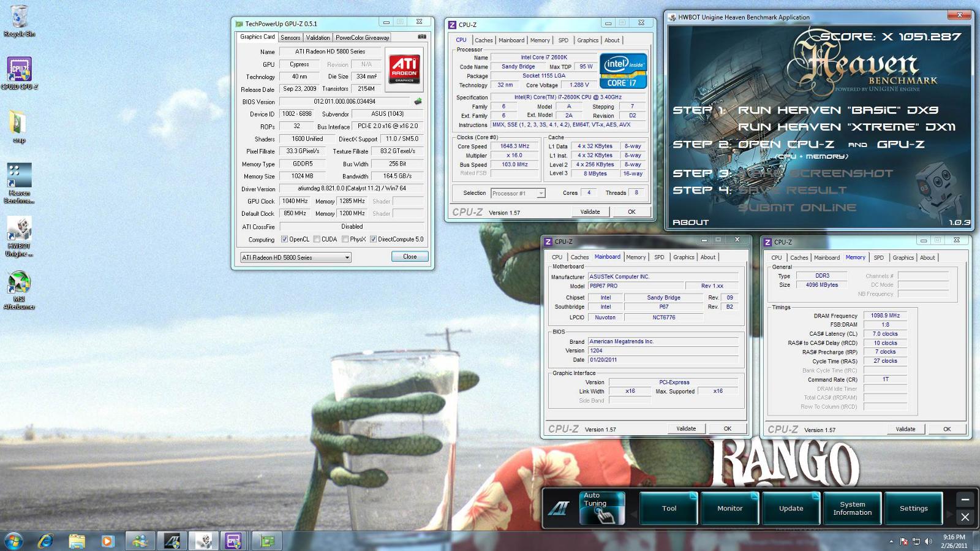Click the volume speaker tray icon
This screenshot has width=980, height=551.
pos(929,541)
